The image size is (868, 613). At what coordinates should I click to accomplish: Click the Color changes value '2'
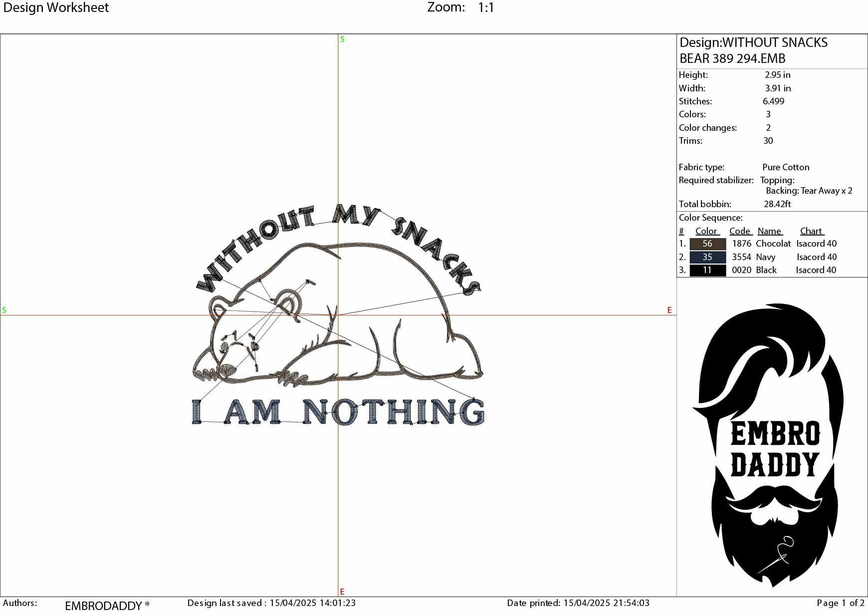pos(768,128)
